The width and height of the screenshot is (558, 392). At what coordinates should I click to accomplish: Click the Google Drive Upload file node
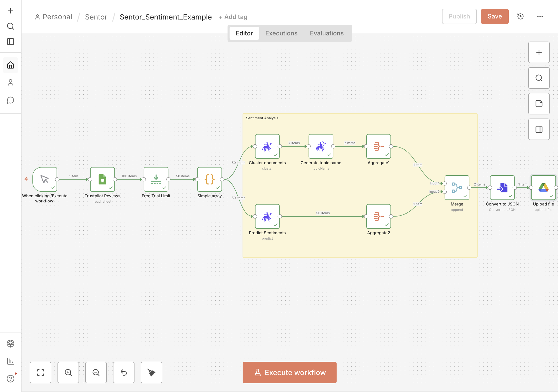[543, 188]
